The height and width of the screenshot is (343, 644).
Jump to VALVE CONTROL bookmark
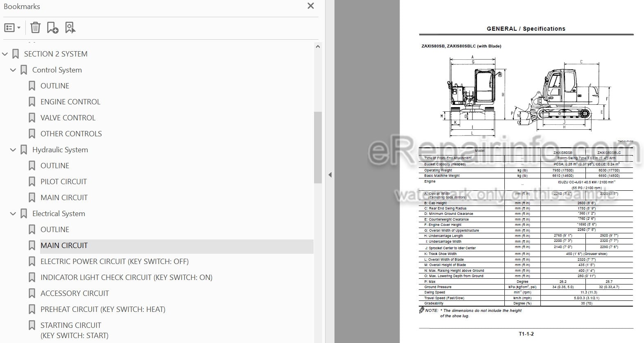[x=68, y=118]
